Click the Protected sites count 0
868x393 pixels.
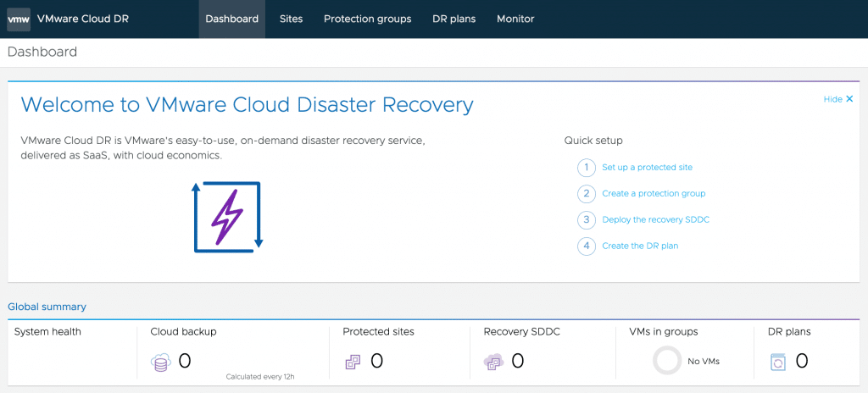pyautogui.click(x=376, y=361)
